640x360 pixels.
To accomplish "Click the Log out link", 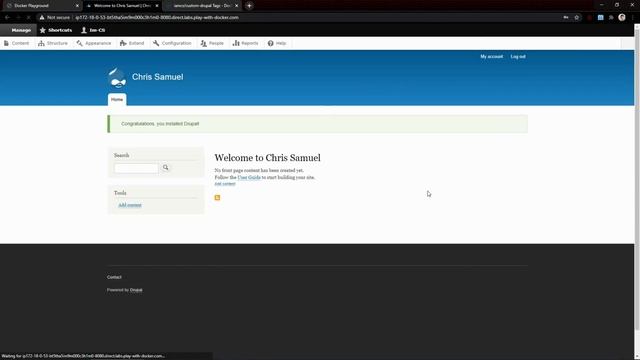I will click(518, 57).
